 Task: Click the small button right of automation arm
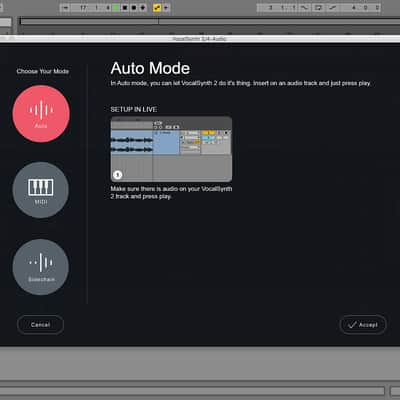(x=166, y=8)
